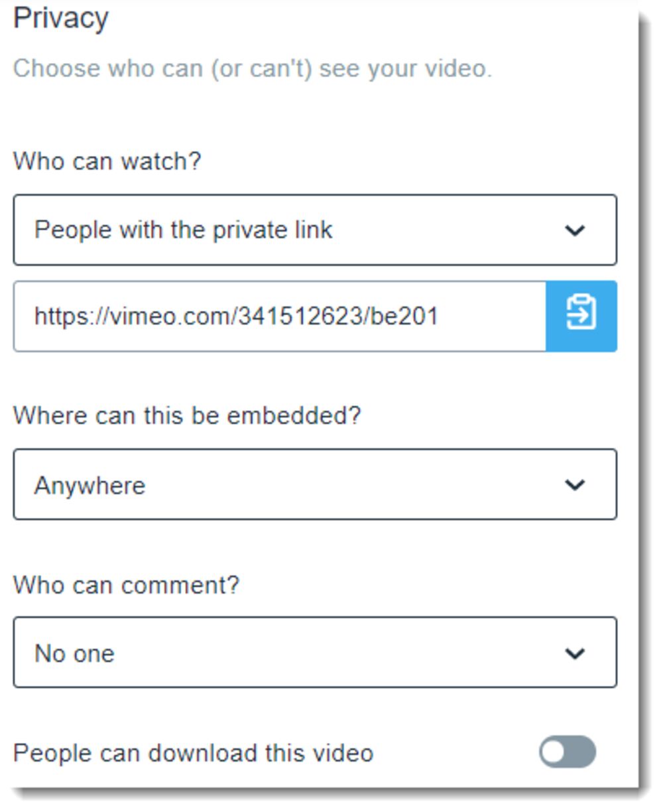Click the chevron arrow beside 'Anywhere'
The width and height of the screenshot is (663, 812).
tap(574, 485)
